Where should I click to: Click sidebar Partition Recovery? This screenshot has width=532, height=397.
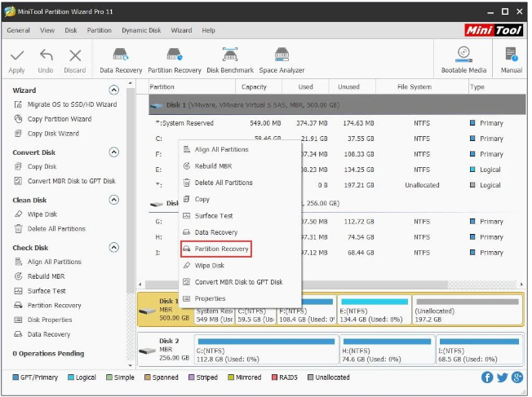[55, 306]
